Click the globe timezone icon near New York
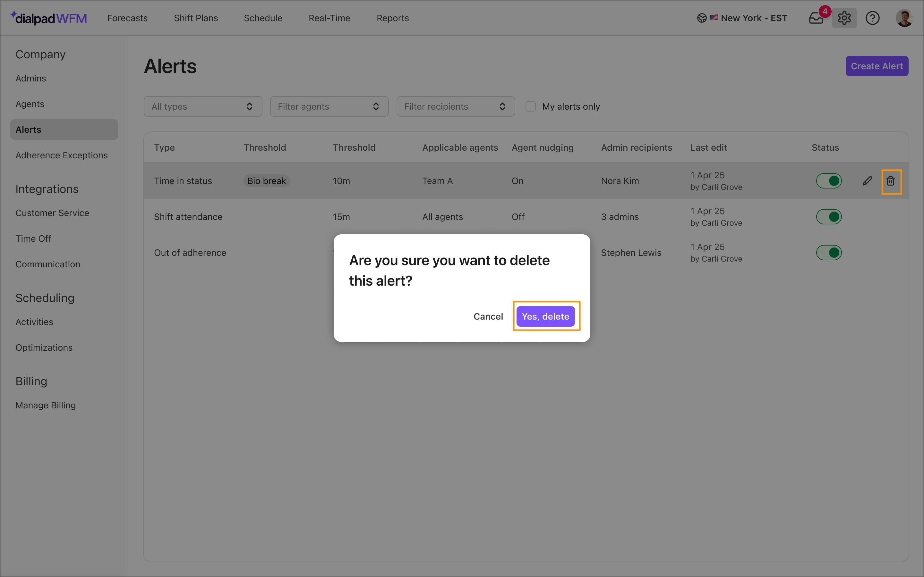Image resolution: width=924 pixels, height=577 pixels. click(701, 18)
